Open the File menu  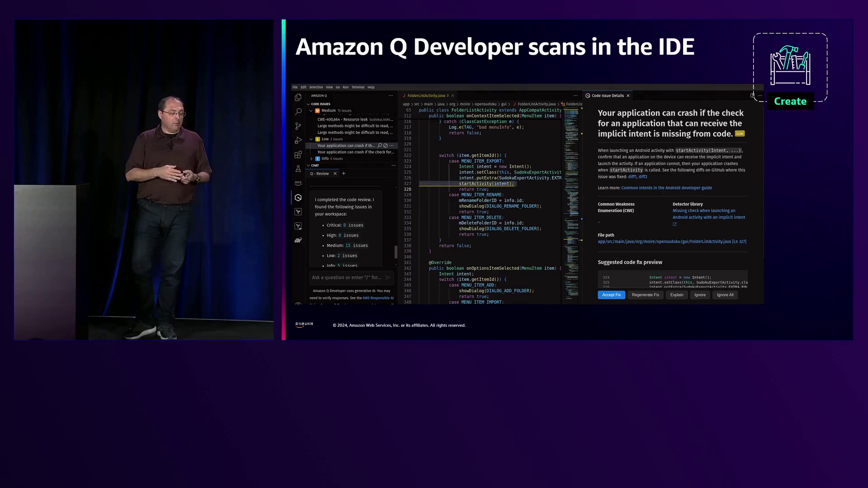(x=295, y=87)
